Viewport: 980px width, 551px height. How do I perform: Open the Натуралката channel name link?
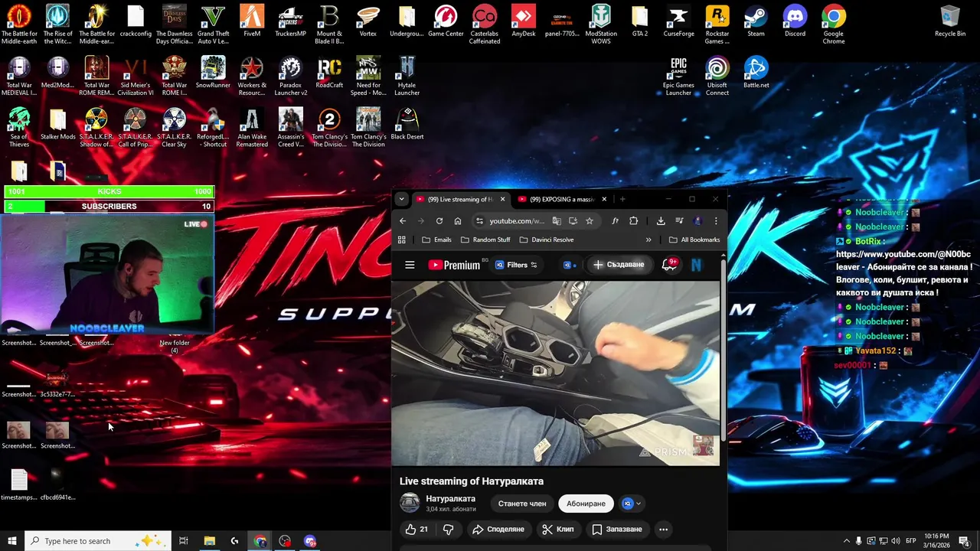coord(450,499)
